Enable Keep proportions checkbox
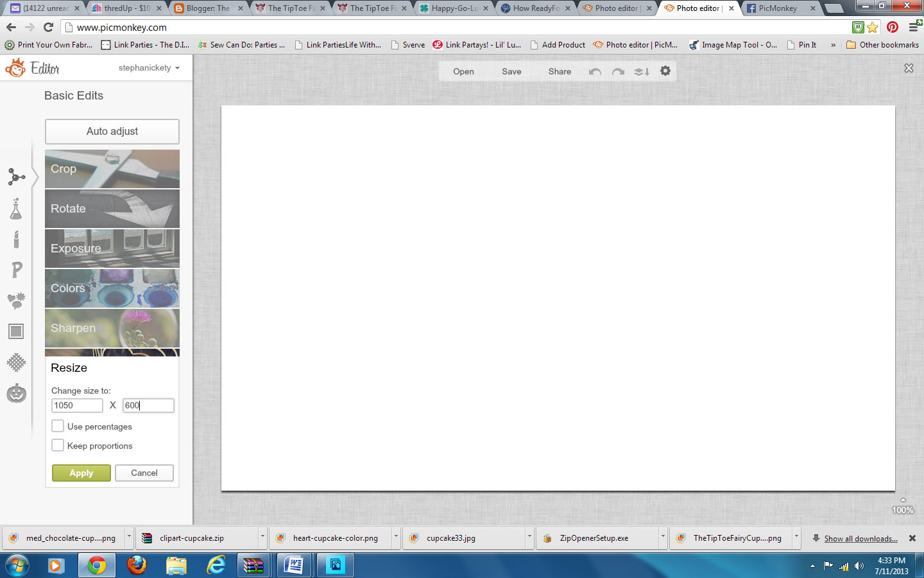The height and width of the screenshot is (578, 924). tap(58, 445)
